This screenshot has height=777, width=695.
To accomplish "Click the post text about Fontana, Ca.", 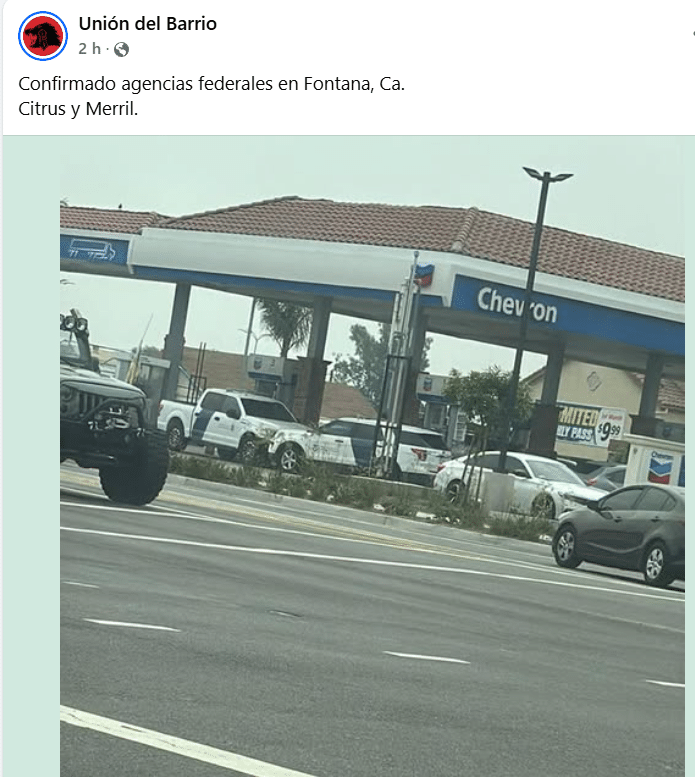I will [x=212, y=84].
